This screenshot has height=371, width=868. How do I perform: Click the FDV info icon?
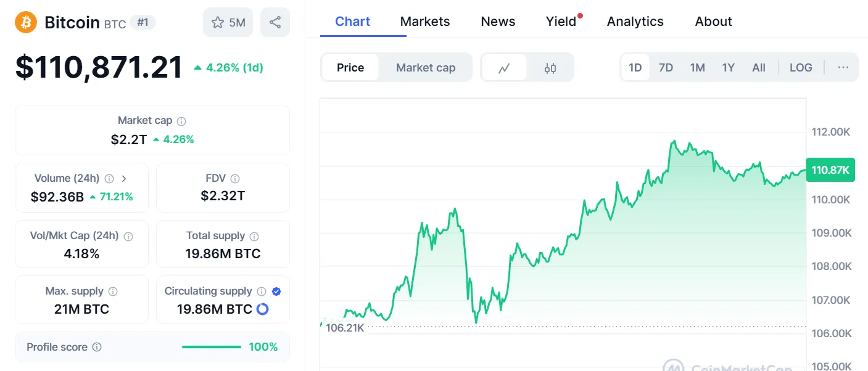click(235, 179)
